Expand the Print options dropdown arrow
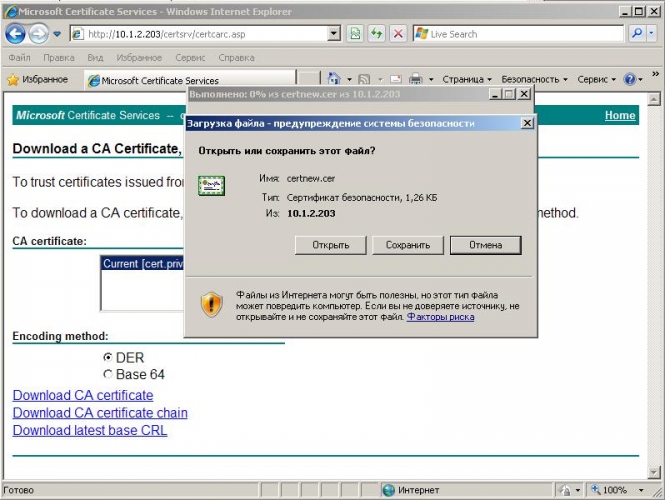 coord(431,79)
